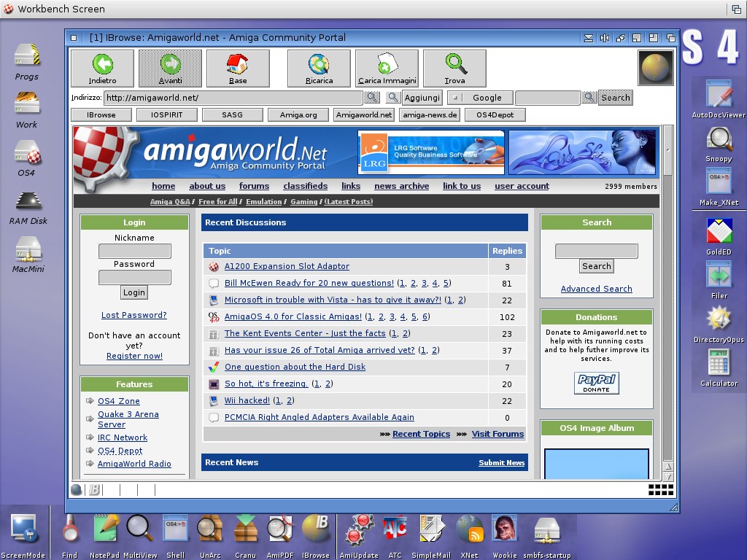The width and height of the screenshot is (747, 560).
Task: Click the classifieds navigation link
Action: (306, 186)
